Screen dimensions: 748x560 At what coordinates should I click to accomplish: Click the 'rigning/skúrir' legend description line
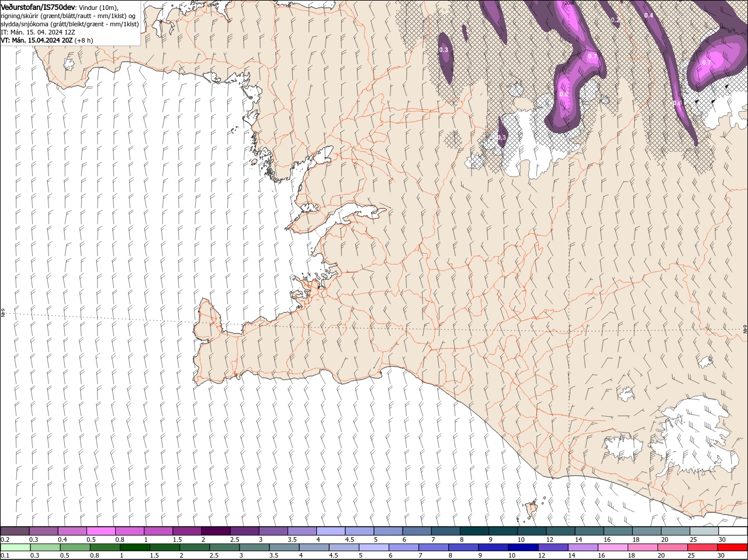68,16
